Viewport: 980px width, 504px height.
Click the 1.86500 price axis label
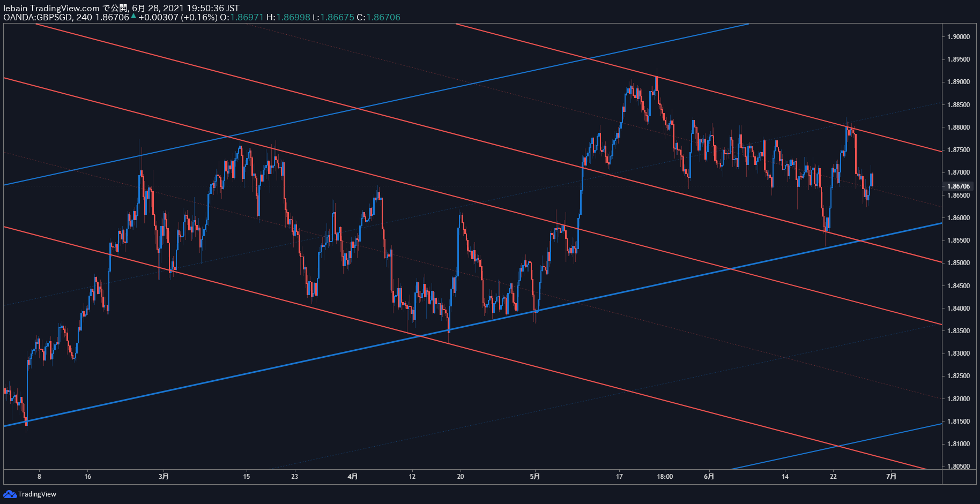[959, 195]
